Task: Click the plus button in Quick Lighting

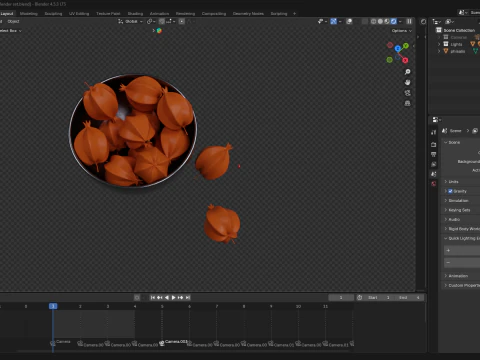Action: pos(462,250)
